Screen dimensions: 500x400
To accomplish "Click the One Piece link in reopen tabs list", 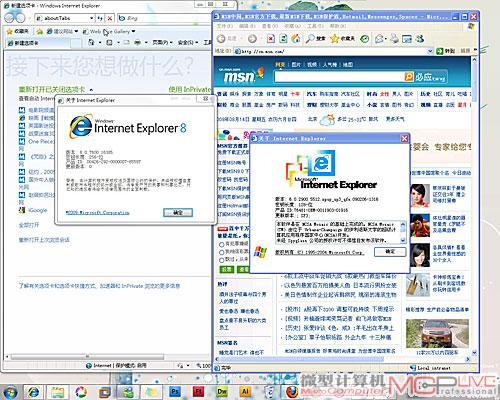I will point(41,141).
